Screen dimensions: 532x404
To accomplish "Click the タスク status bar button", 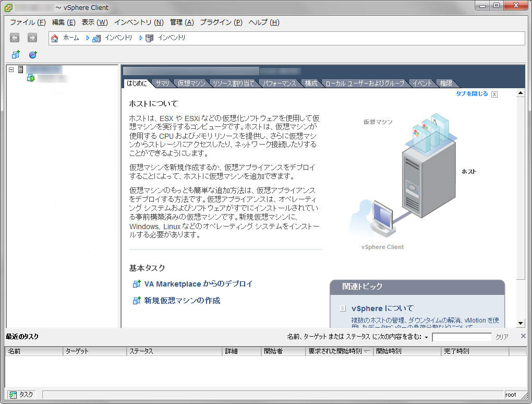I will (22, 395).
